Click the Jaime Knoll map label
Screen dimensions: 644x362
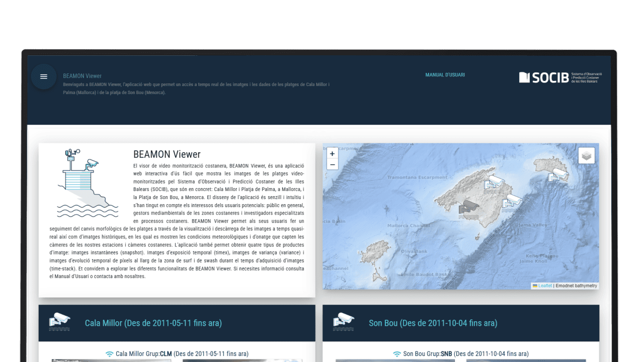click(x=533, y=261)
